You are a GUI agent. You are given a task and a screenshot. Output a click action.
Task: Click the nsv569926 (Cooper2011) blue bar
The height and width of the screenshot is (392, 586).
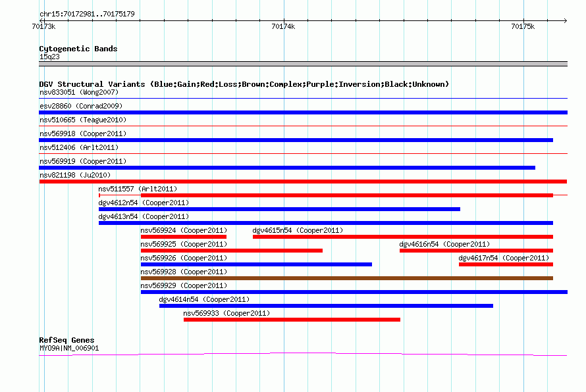(256, 264)
